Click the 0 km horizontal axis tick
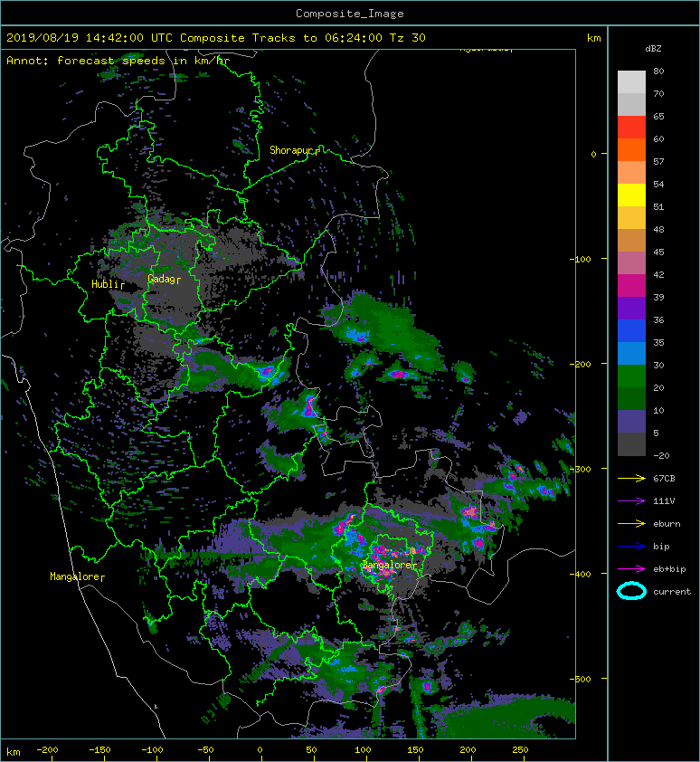This screenshot has height=762, width=700. (260, 750)
